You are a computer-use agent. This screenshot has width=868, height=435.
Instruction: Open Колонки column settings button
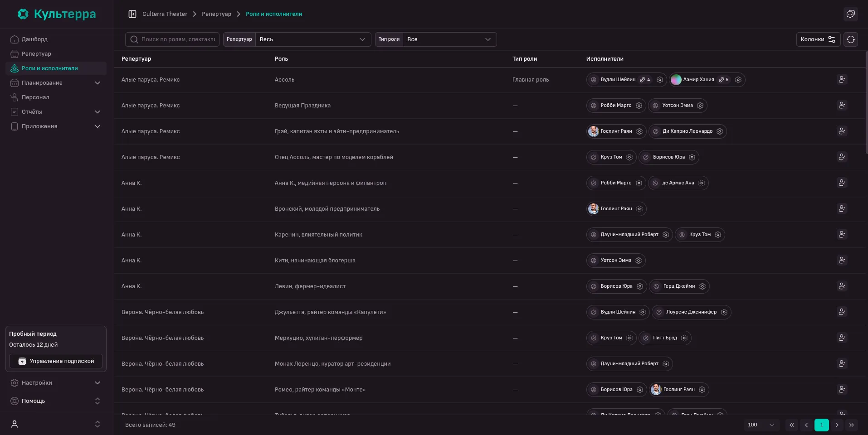click(818, 39)
